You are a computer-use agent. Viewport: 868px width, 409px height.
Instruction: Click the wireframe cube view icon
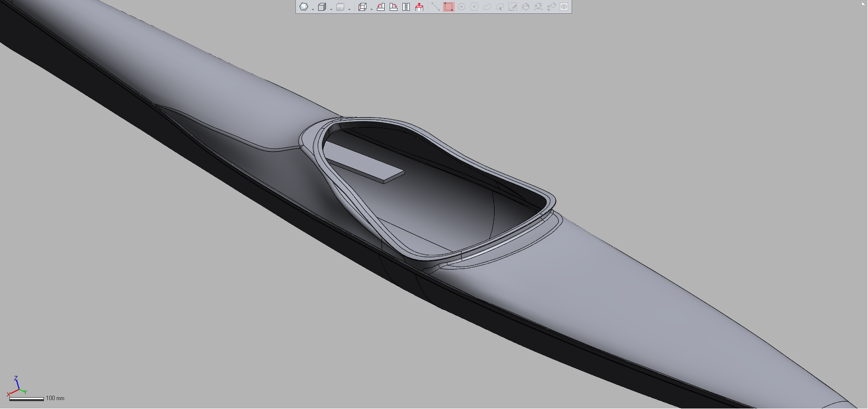322,7
